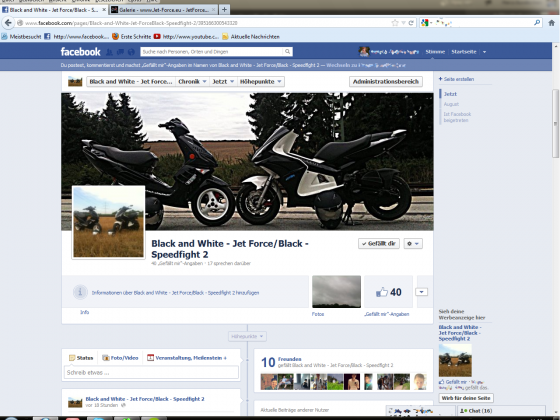
Task: Open the Chronik dropdown
Action: tap(192, 81)
